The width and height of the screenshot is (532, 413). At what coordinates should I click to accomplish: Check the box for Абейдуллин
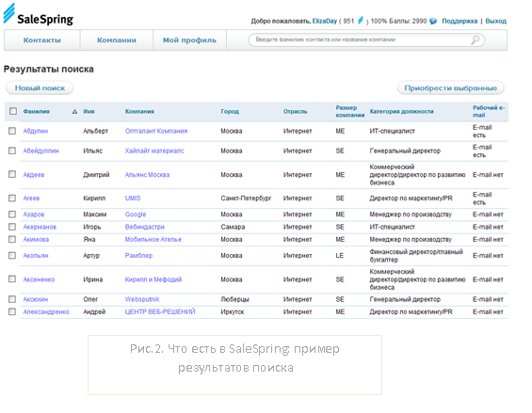(x=12, y=151)
